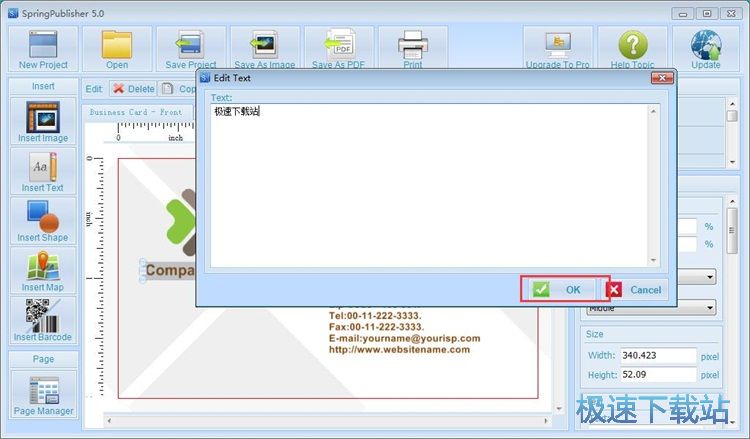Click Save As PDF icon

pyautogui.click(x=339, y=49)
